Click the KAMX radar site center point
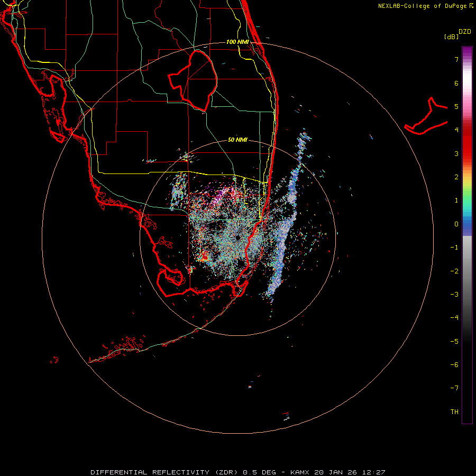 point(237,237)
